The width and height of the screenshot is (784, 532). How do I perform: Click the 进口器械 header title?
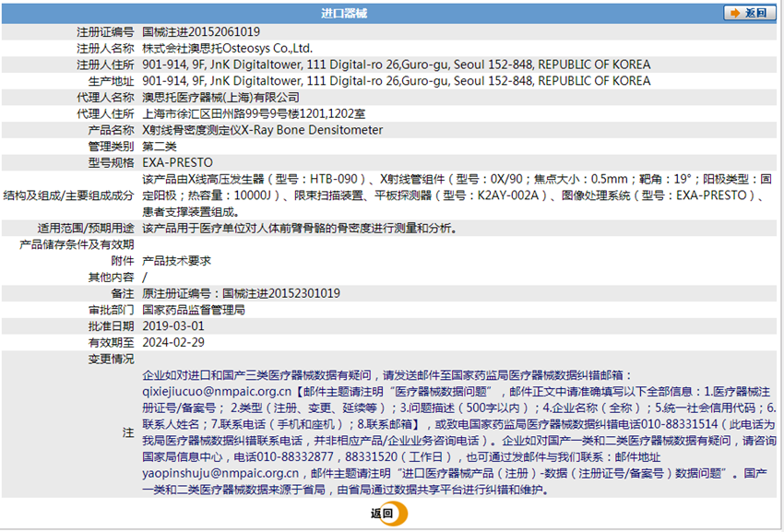coord(344,14)
